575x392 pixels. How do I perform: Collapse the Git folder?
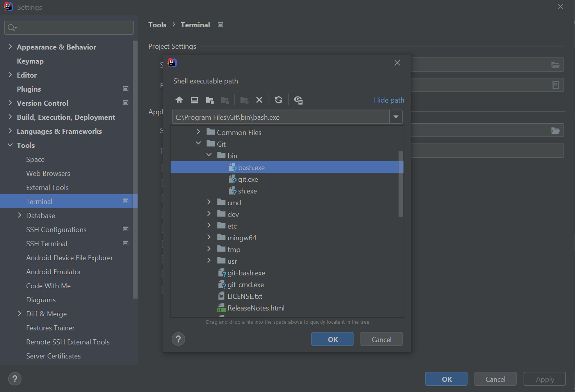point(198,143)
